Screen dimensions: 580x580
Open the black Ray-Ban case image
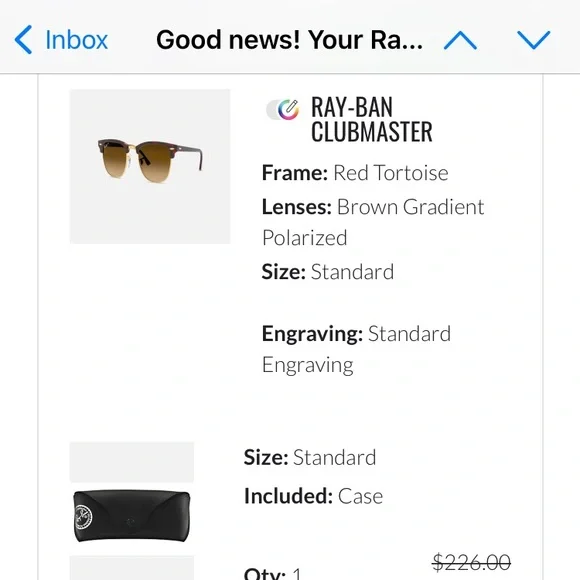tap(132, 516)
